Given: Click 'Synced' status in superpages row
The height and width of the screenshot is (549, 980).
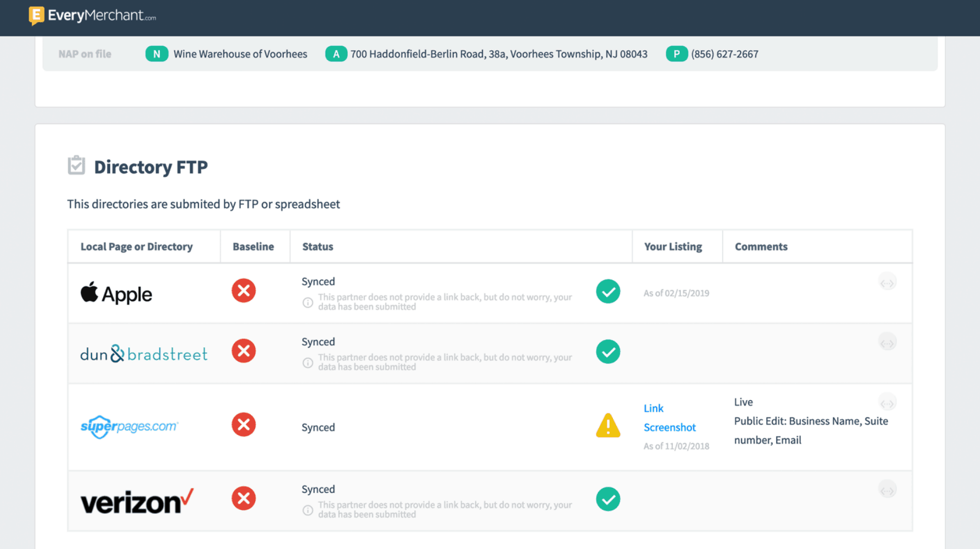Looking at the screenshot, I should pos(318,427).
